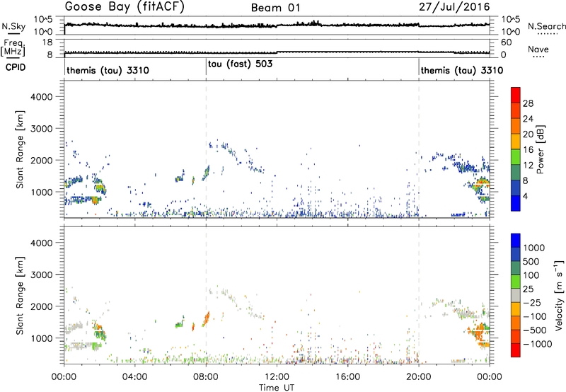Image resolution: width=566 pixels, height=392 pixels.
Task: Click the first 'themis (tau) 3310' label at 00:00
Action: [108, 70]
